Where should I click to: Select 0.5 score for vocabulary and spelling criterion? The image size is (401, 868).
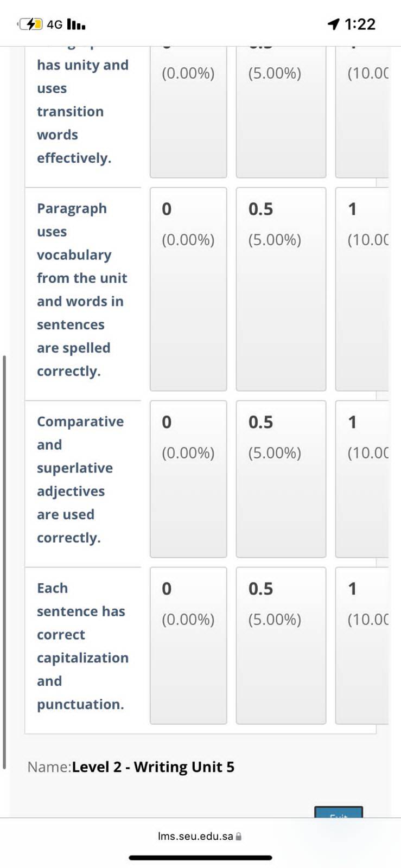[281, 289]
